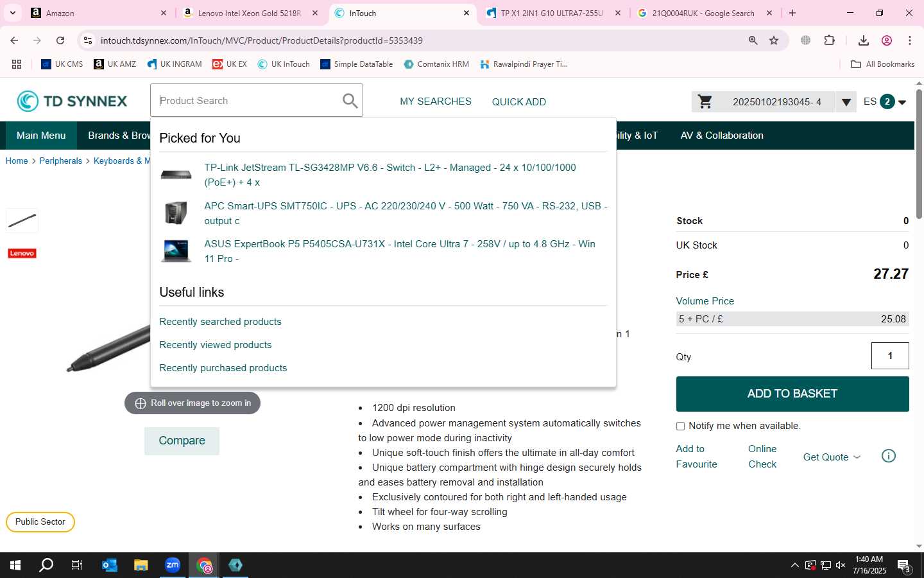Open the browser downloads icon

(864, 40)
